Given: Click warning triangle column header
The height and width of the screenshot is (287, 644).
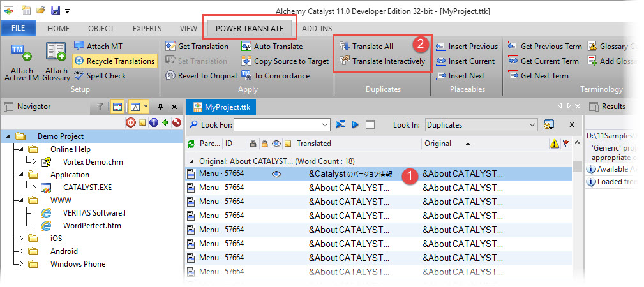Looking at the screenshot, I should pos(555,143).
